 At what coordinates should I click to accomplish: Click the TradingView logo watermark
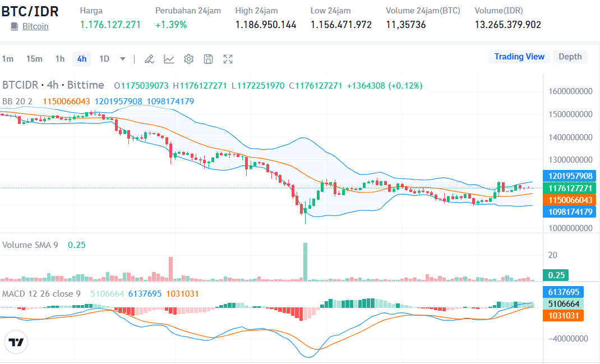16,342
